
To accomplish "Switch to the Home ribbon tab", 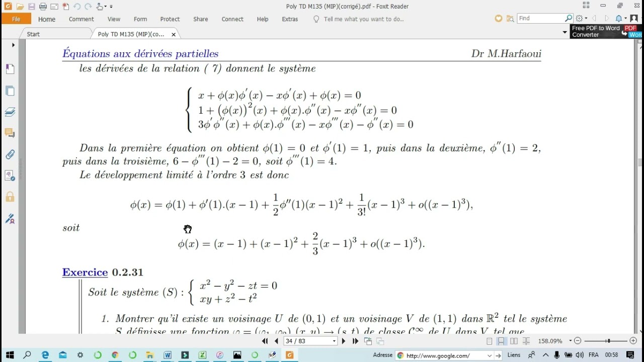I will click(x=47, y=19).
